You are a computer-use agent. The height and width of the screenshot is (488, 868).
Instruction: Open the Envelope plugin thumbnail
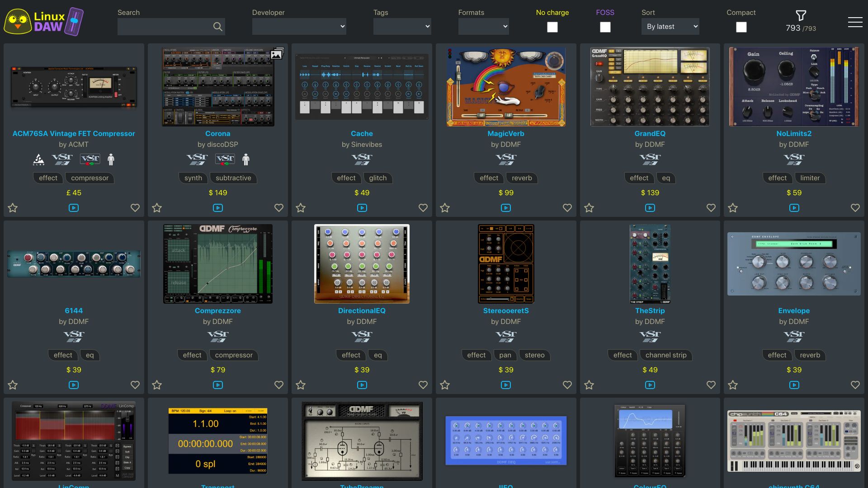[794, 264]
